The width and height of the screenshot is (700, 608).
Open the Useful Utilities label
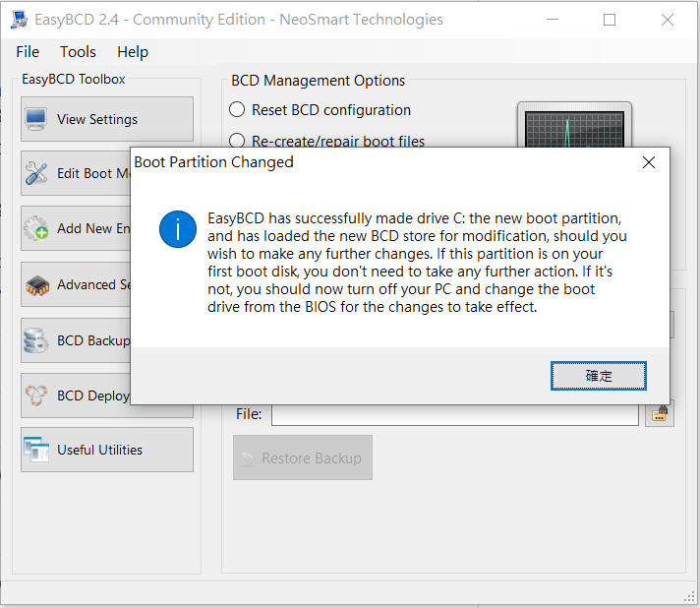click(x=99, y=450)
